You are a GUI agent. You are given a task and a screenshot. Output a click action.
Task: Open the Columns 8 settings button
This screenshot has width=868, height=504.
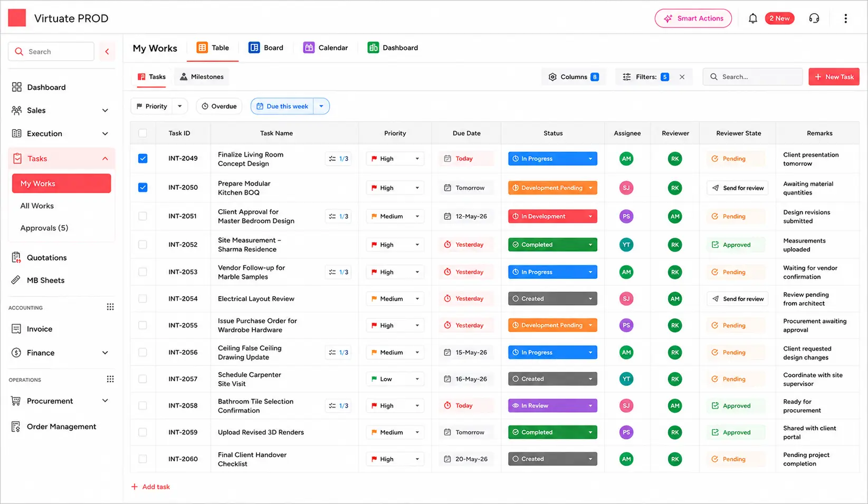point(574,77)
